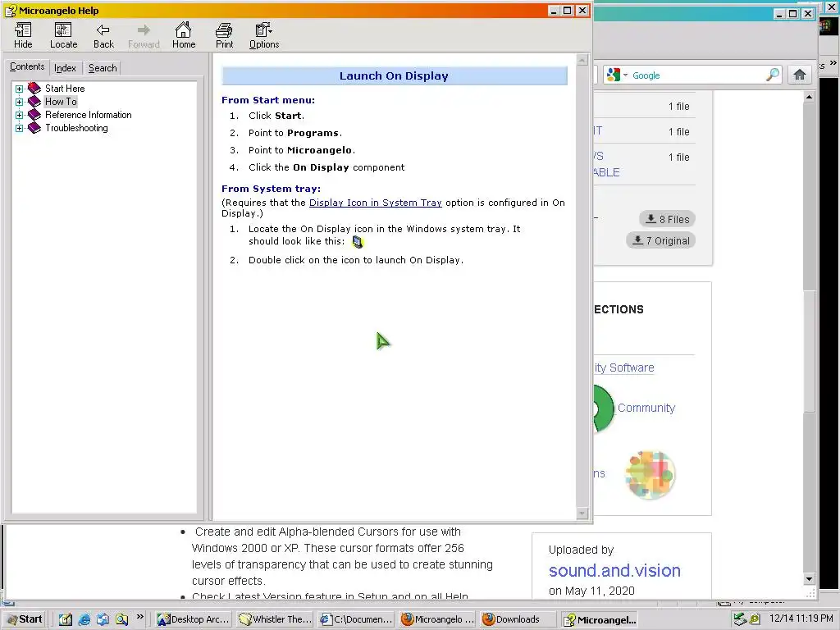Click the Internet Explorer quick launch icon
840x630 pixels.
84,619
